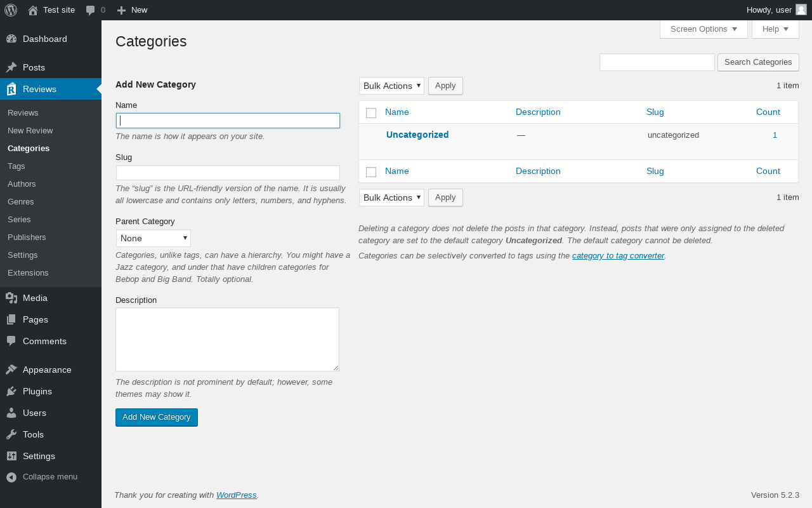812x508 pixels.
Task: Click the WordPress logo icon
Action: 11,10
